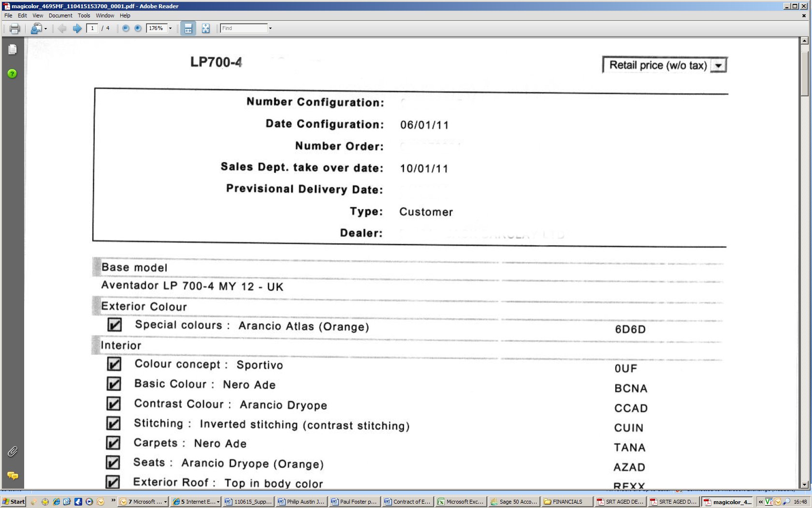This screenshot has width=812, height=508.
Task: Click the vertical scrollbar down arrow
Action: pos(804,484)
